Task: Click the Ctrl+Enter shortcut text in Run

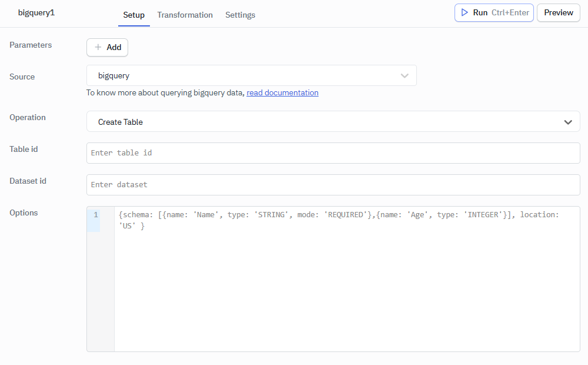Action: tap(510, 12)
